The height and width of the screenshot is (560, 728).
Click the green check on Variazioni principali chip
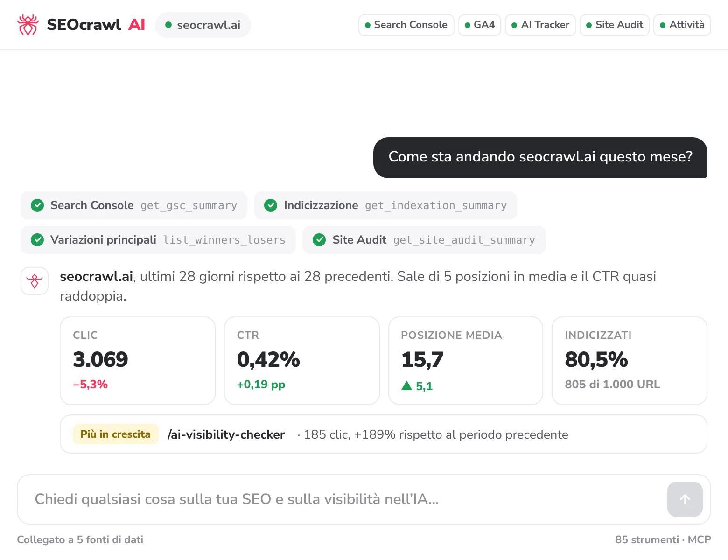coord(37,240)
